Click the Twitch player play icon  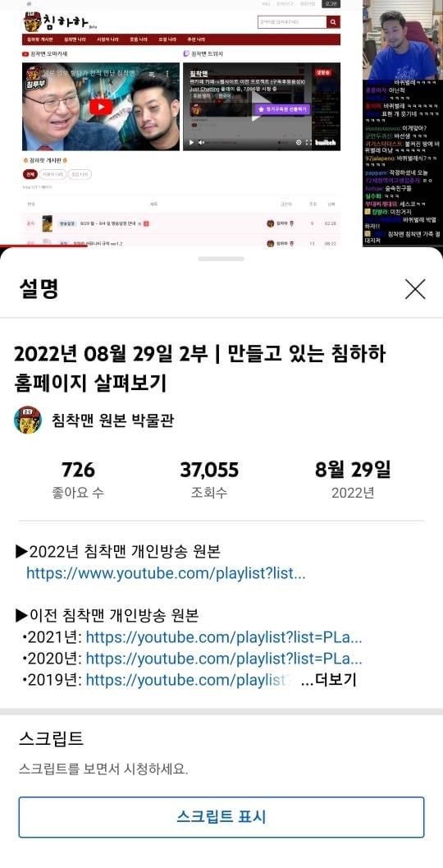coord(191,143)
